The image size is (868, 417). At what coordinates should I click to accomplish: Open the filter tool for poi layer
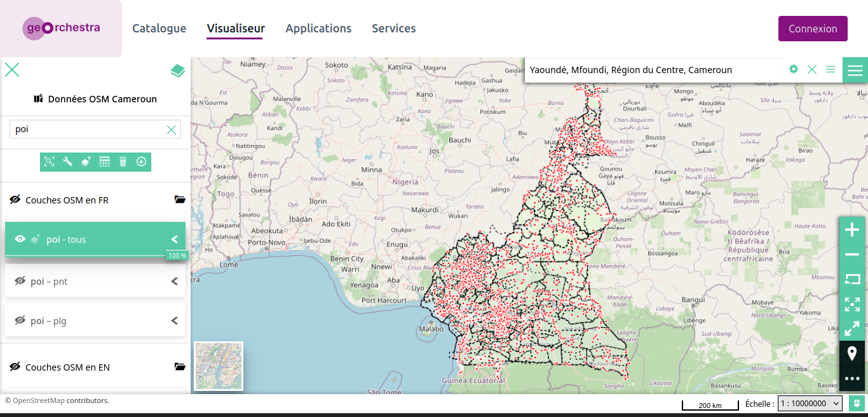click(86, 161)
